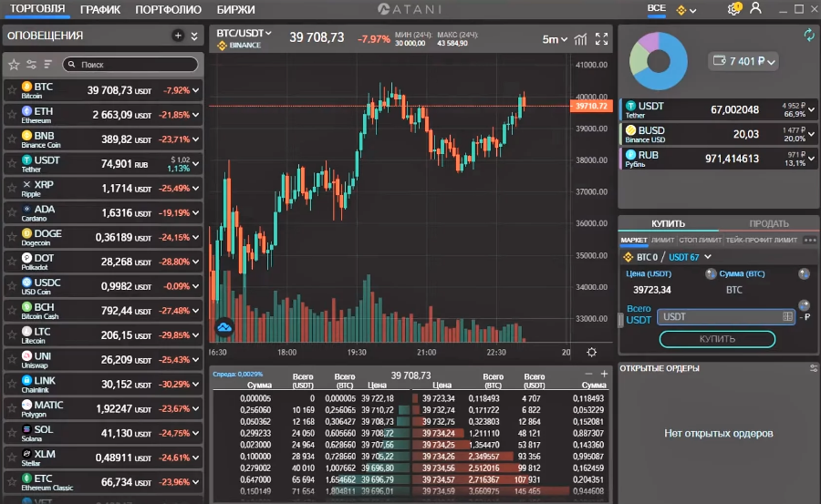Open the Торговля tab

click(x=37, y=9)
